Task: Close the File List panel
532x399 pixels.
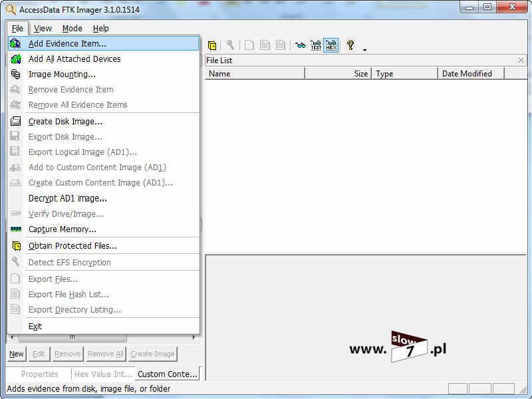Action: point(521,61)
